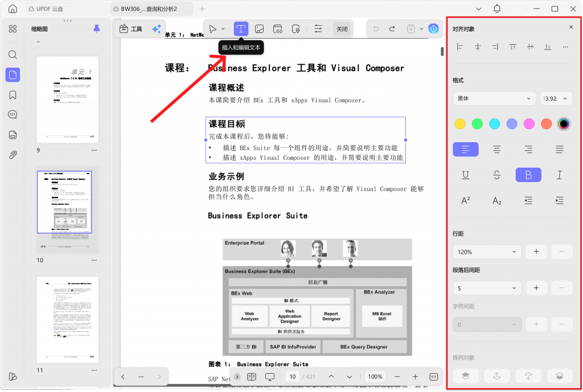This screenshot has width=583, height=392.
Task: Pick the yellow text color
Action: (460, 124)
